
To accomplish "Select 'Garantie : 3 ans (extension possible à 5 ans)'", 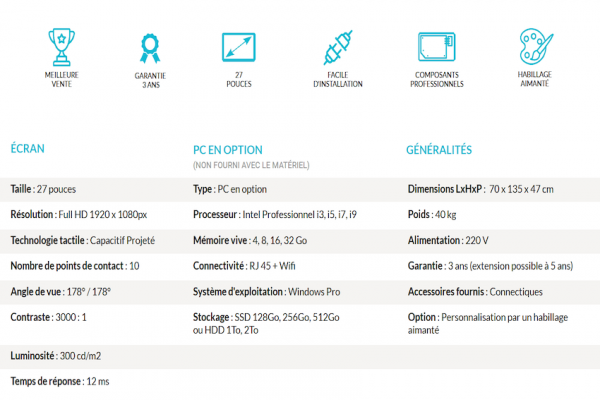I will (490, 266).
